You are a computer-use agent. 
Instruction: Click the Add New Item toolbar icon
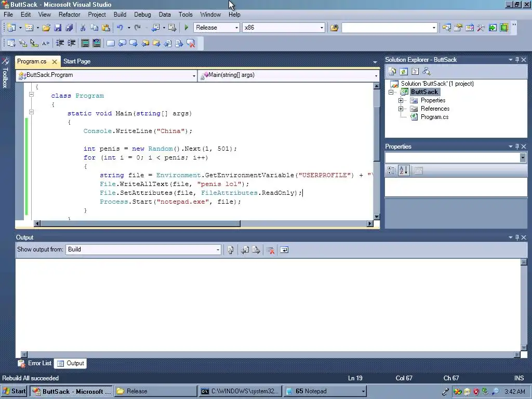point(29,28)
